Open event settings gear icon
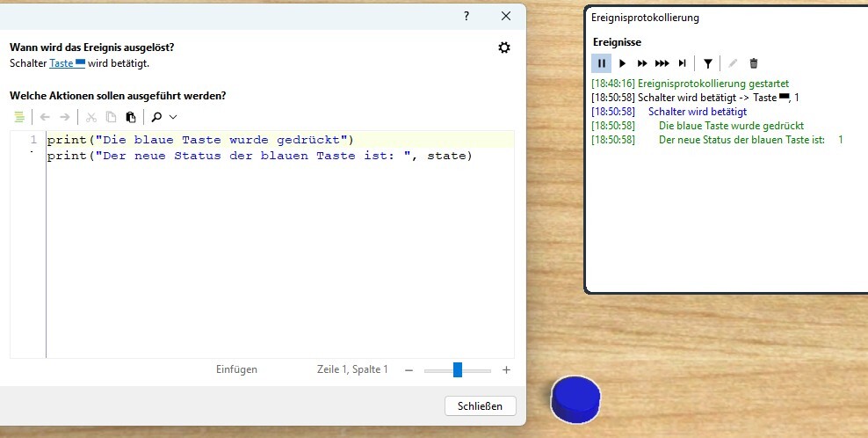 click(504, 47)
